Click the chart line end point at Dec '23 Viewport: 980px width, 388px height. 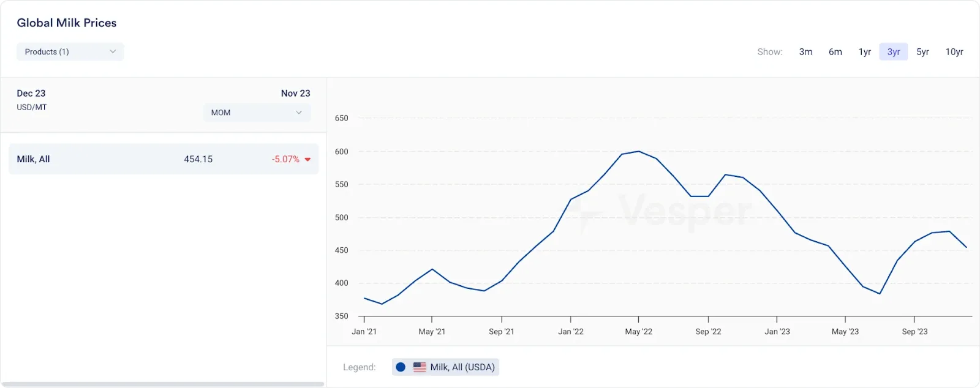pyautogui.click(x=967, y=247)
